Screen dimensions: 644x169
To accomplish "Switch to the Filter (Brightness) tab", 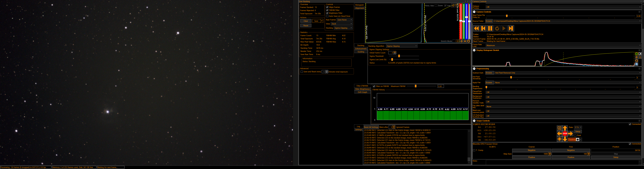I will tap(363, 89).
